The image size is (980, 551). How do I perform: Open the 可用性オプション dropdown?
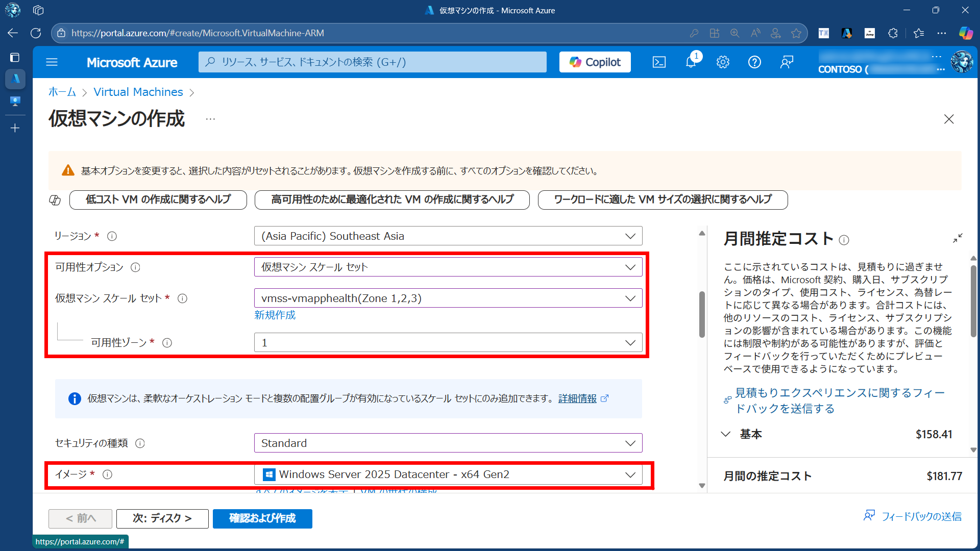click(x=448, y=267)
